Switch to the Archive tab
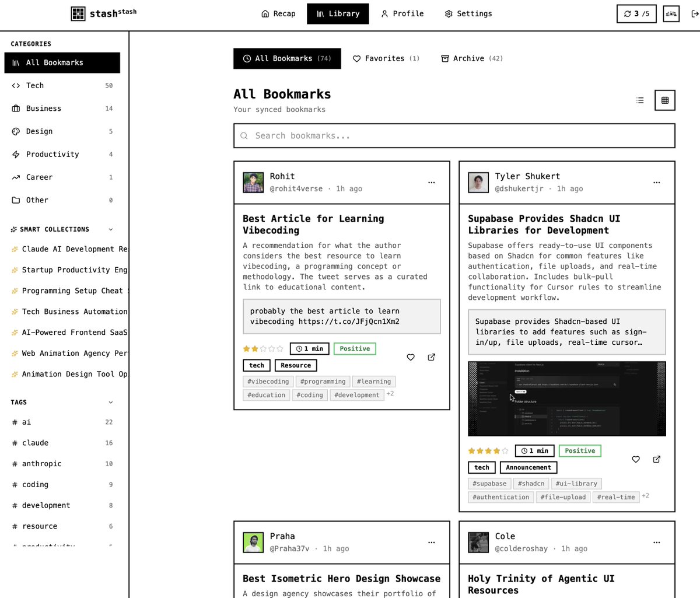Screen dimensions: 700x598 click(x=472, y=58)
